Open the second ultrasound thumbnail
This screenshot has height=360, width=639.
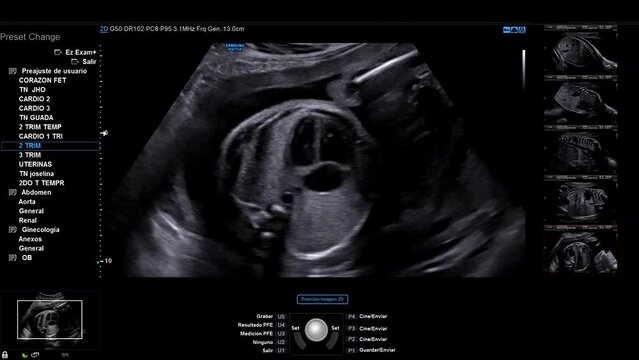click(x=581, y=99)
